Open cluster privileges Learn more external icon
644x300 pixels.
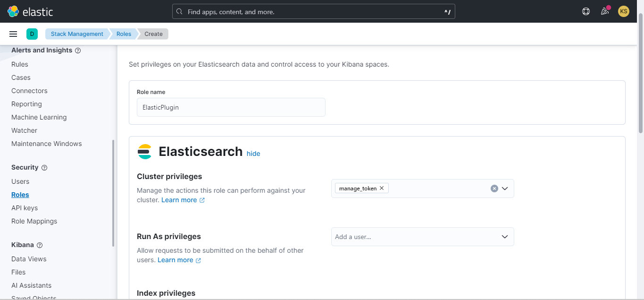click(x=202, y=200)
